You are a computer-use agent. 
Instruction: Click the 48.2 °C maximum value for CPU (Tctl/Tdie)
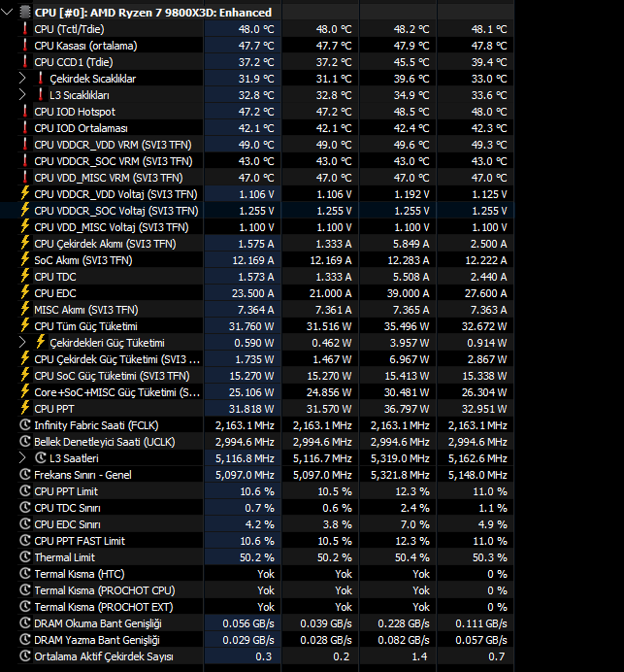pyautogui.click(x=411, y=29)
